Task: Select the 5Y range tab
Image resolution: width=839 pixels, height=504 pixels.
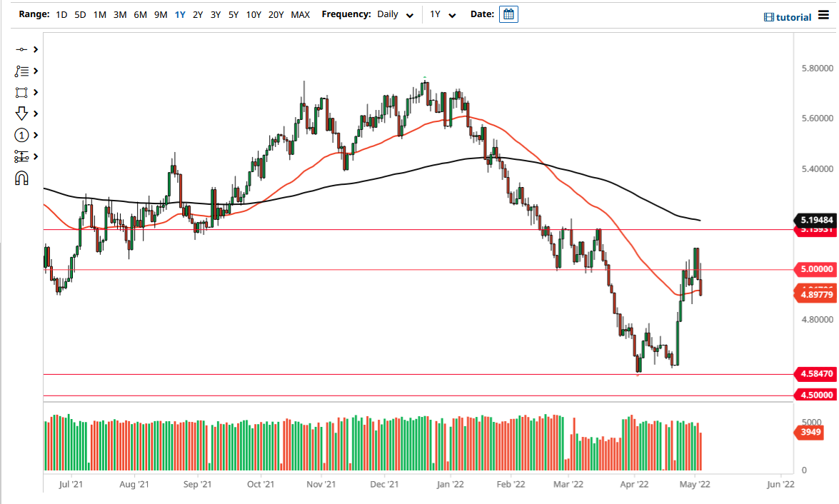Action: (233, 14)
